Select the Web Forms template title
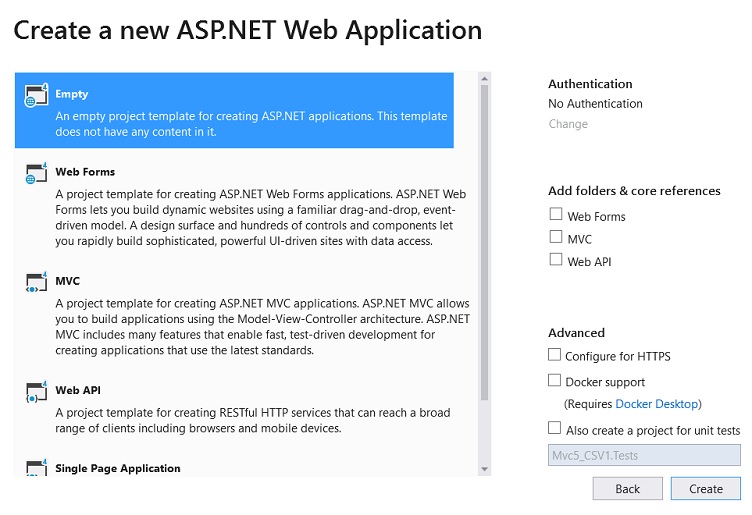752x515 pixels. coord(85,172)
